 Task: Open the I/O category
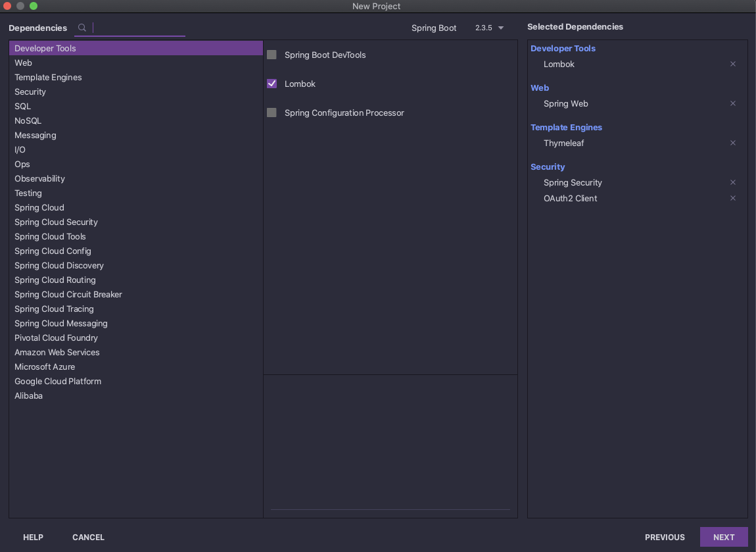click(136, 149)
